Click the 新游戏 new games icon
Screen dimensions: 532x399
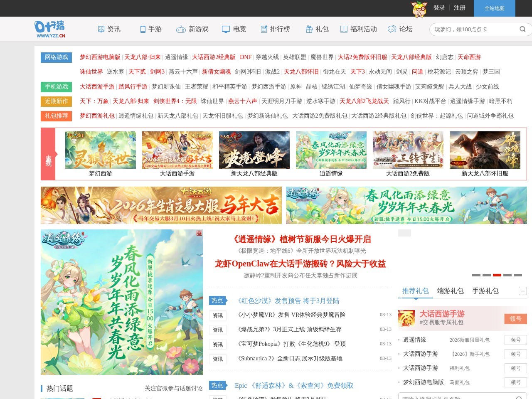[x=181, y=29]
